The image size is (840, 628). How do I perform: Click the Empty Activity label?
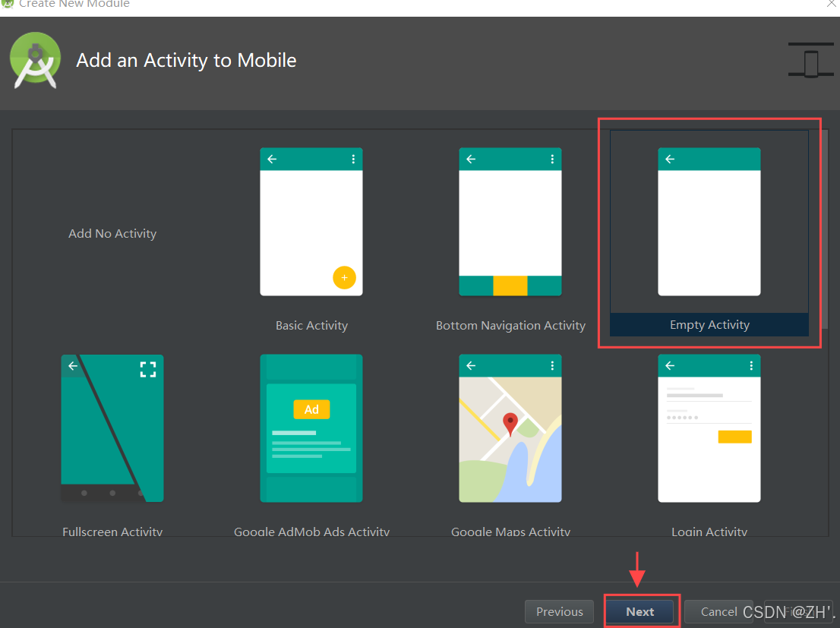tap(709, 325)
